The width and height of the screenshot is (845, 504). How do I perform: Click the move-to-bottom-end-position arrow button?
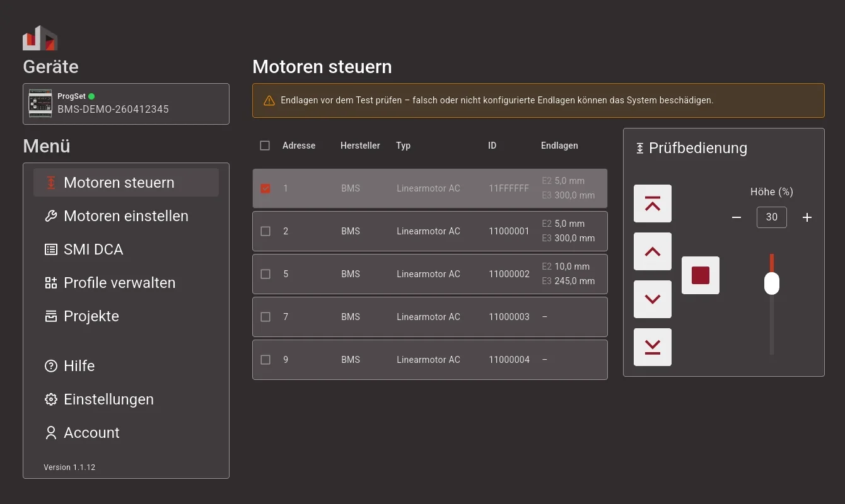pos(653,347)
